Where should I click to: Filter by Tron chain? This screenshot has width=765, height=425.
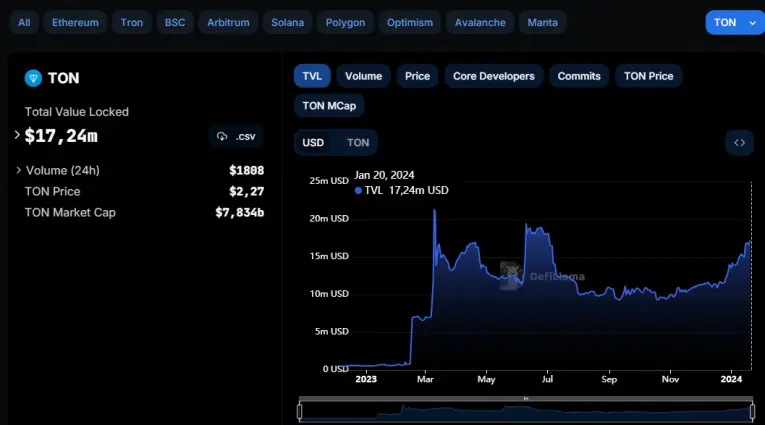pyautogui.click(x=132, y=22)
